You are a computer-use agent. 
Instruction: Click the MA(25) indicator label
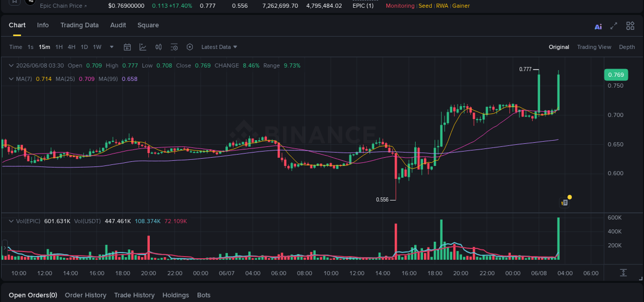click(65, 79)
